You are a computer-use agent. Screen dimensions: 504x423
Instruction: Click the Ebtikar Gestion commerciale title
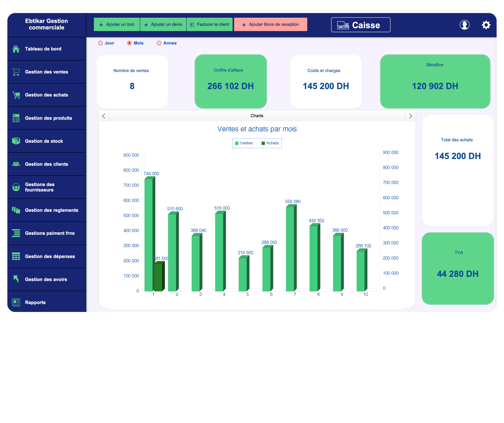(x=46, y=24)
